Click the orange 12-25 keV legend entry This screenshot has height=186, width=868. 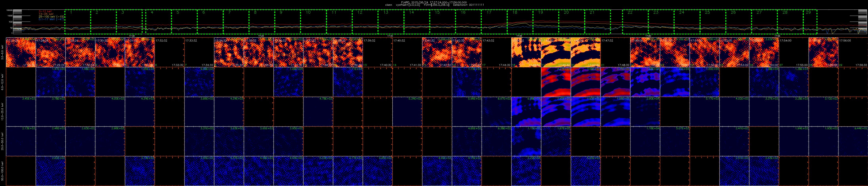click(47, 14)
